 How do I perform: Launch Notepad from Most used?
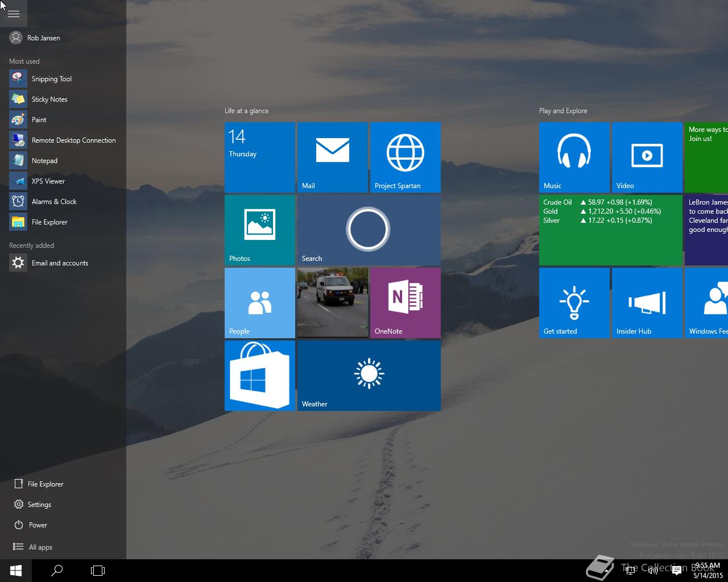pos(63,161)
